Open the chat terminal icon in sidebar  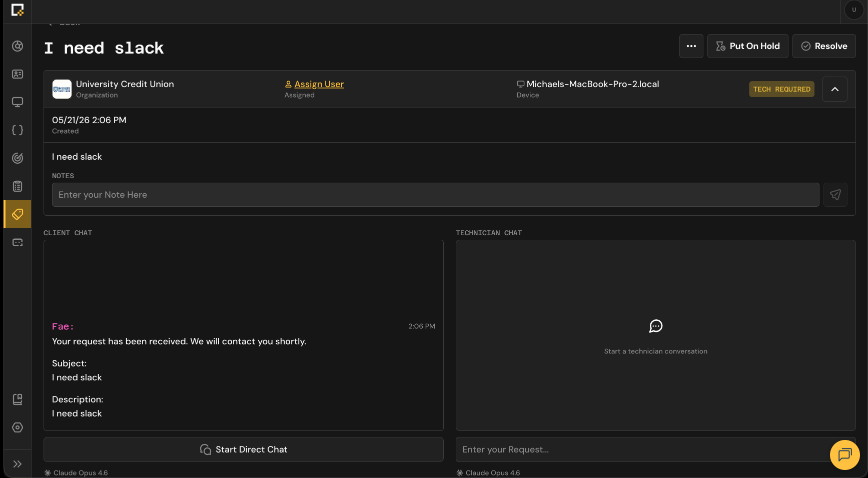tap(18, 242)
